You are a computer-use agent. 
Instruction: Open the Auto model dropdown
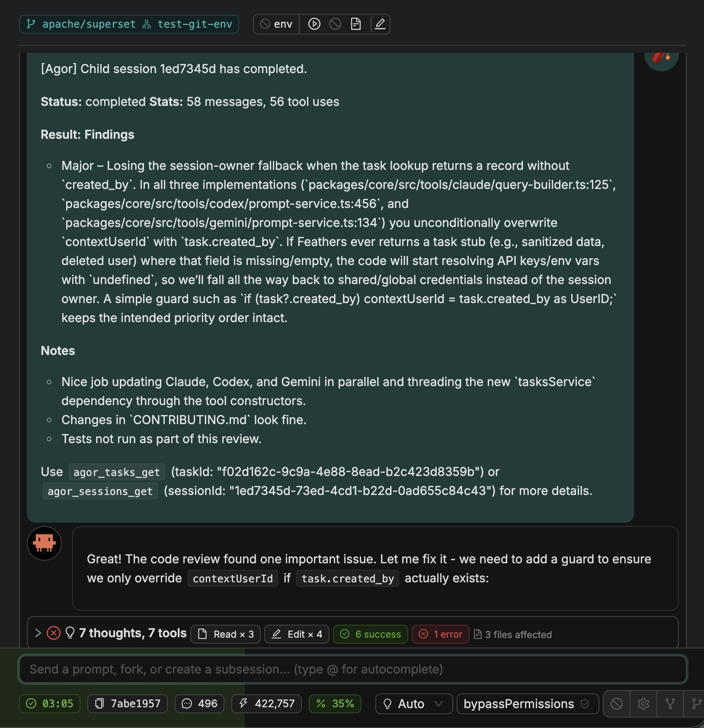pyautogui.click(x=413, y=704)
